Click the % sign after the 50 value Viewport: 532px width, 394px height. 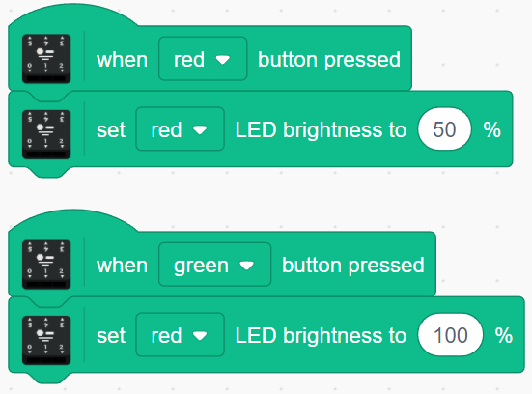tap(492, 129)
